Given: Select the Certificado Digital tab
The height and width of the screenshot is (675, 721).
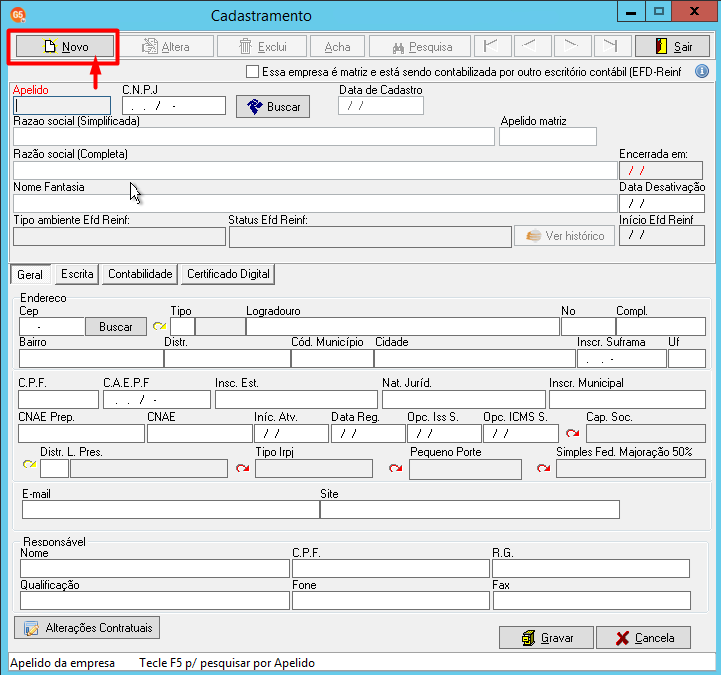Looking at the screenshot, I should click(x=228, y=274).
